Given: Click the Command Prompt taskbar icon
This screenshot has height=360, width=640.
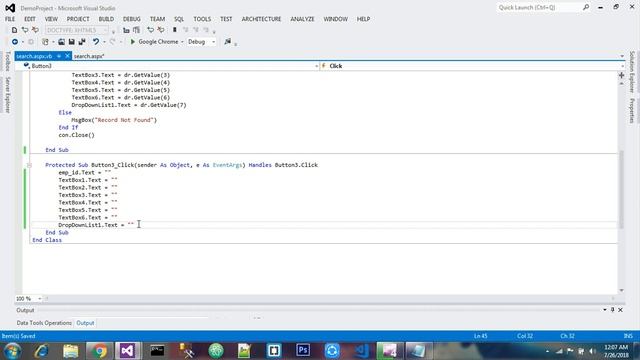Looking at the screenshot, I should [157, 351].
